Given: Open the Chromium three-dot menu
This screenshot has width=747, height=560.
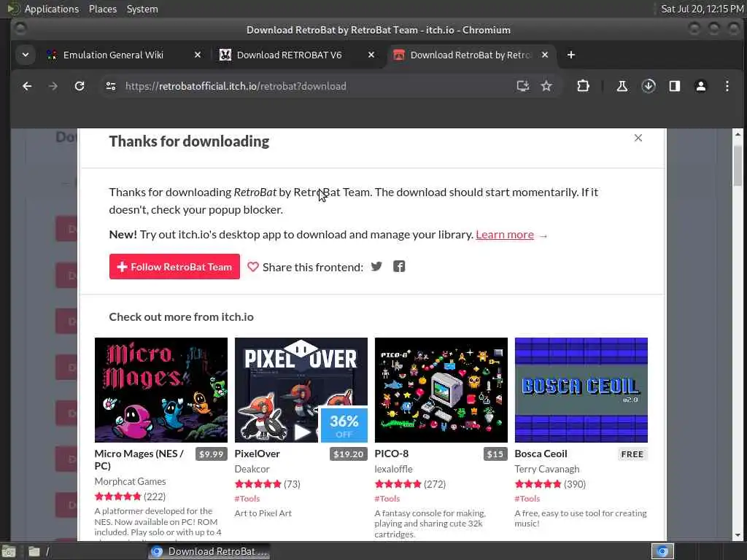Looking at the screenshot, I should [x=727, y=86].
